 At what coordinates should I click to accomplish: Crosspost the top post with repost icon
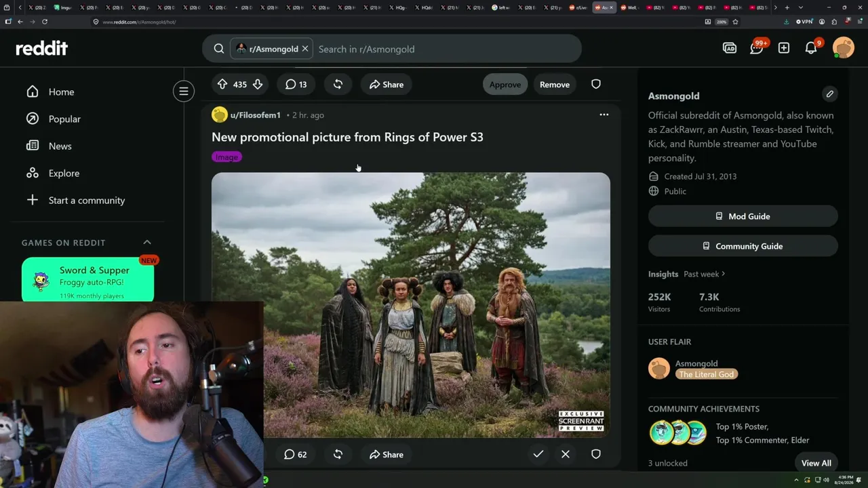(x=338, y=84)
